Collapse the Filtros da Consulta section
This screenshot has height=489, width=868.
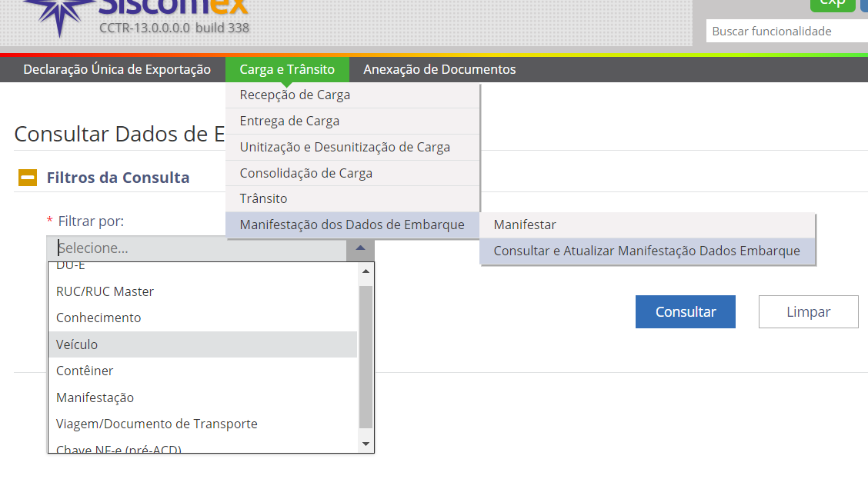28,178
